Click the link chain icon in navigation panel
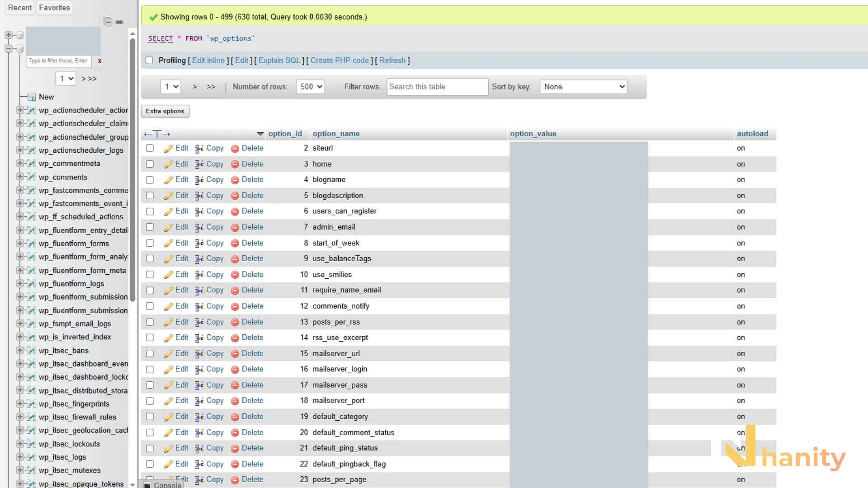Image resolution: width=868 pixels, height=488 pixels. click(x=119, y=22)
